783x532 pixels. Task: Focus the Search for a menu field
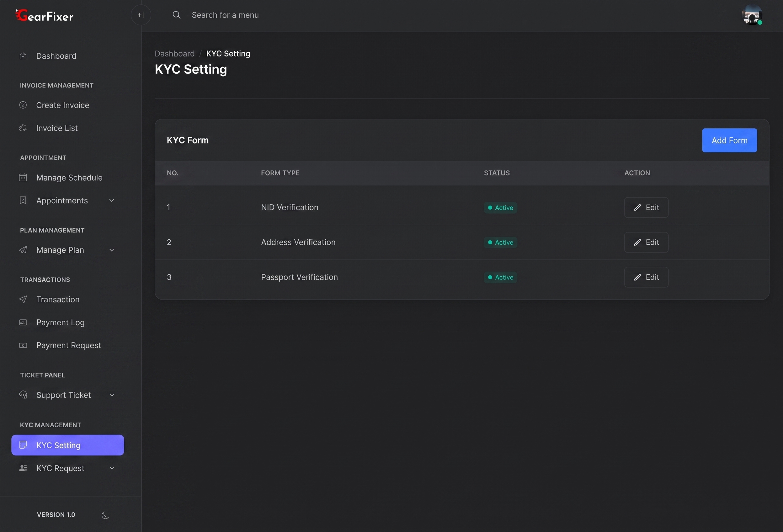coord(225,15)
